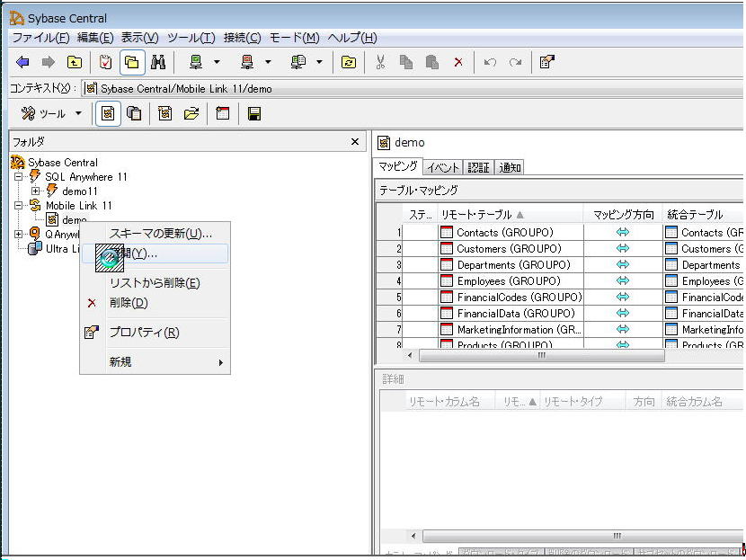Open the 接続(C) menu
Image resolution: width=746 pixels, height=560 pixels.
click(243, 38)
